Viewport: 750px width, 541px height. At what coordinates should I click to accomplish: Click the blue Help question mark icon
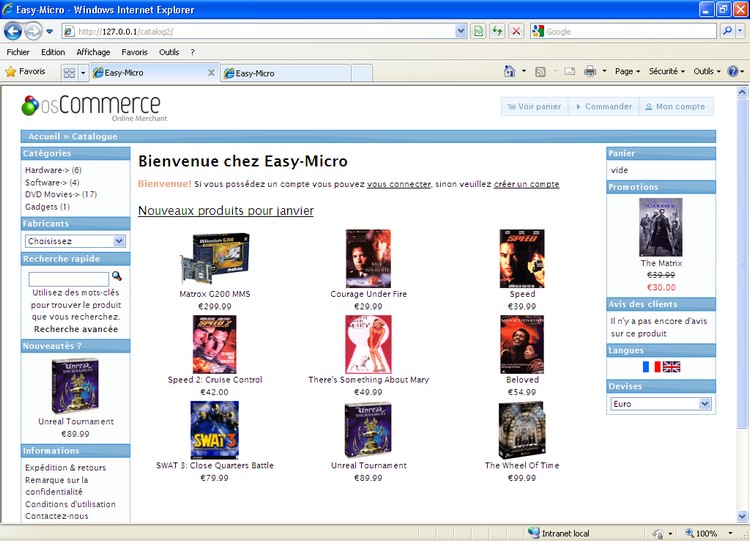(x=733, y=71)
